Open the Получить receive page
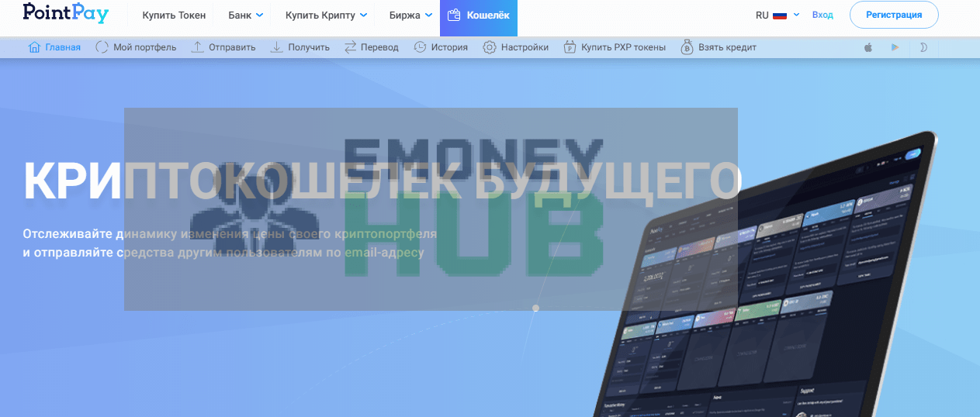This screenshot has height=417, width=980. pyautogui.click(x=300, y=47)
